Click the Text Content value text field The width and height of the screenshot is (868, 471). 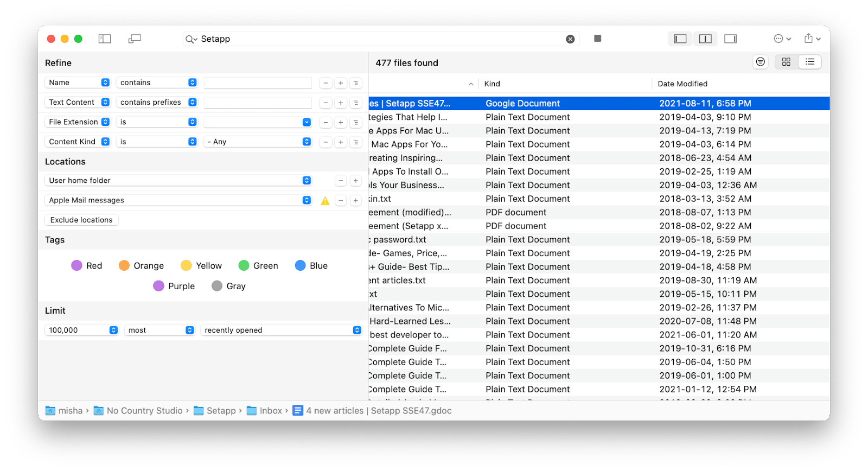click(x=258, y=103)
